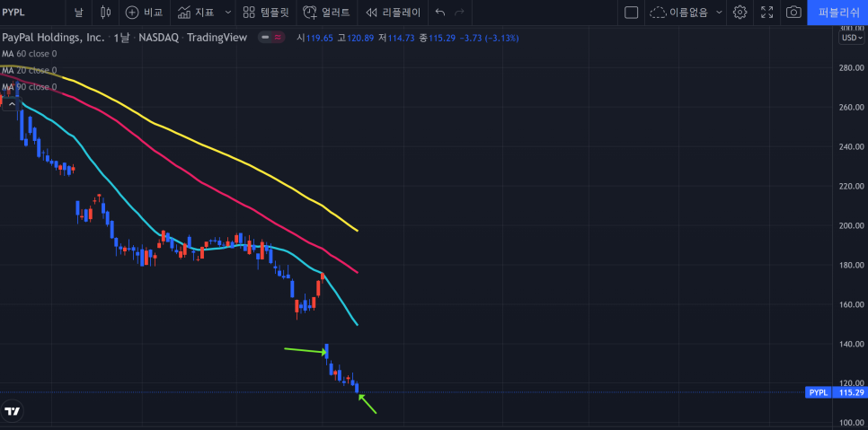Expand the layout manage dropdown arrow

(x=719, y=13)
